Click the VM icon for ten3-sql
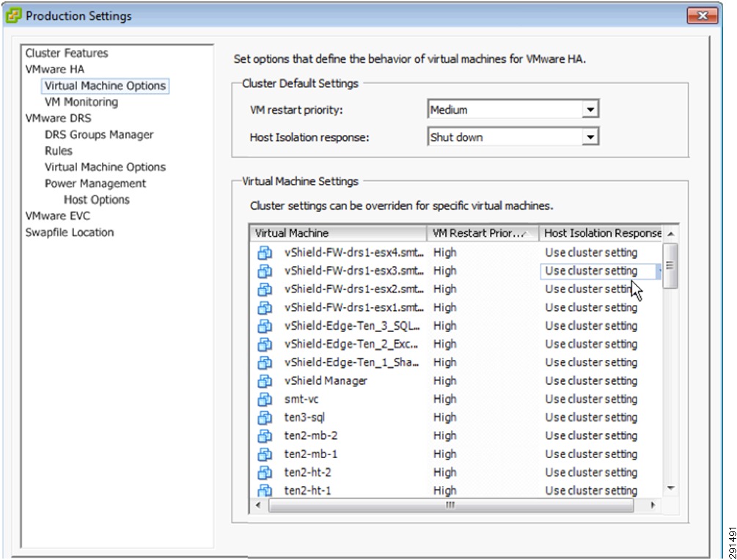 [x=265, y=418]
